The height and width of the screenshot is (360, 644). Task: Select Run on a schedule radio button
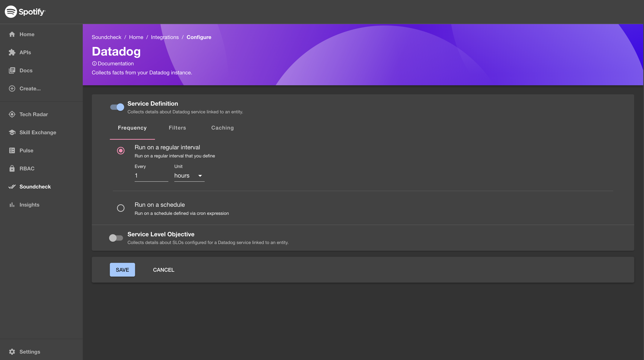[x=121, y=208]
